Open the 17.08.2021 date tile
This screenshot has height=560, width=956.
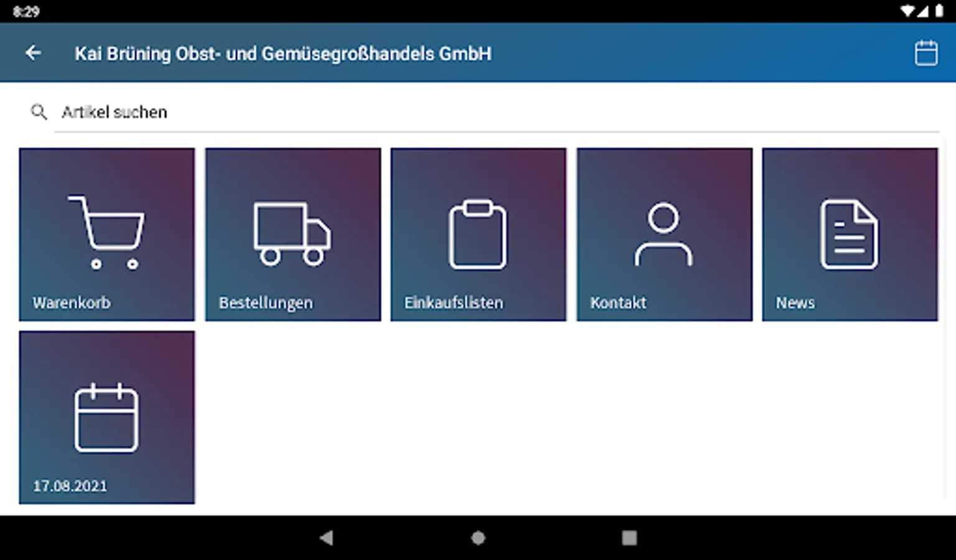tap(107, 418)
